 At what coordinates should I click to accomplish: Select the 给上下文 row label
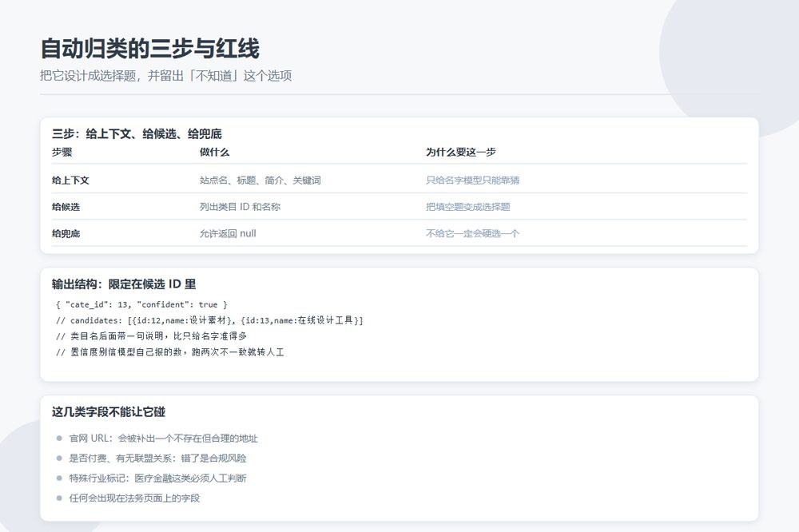pos(70,180)
